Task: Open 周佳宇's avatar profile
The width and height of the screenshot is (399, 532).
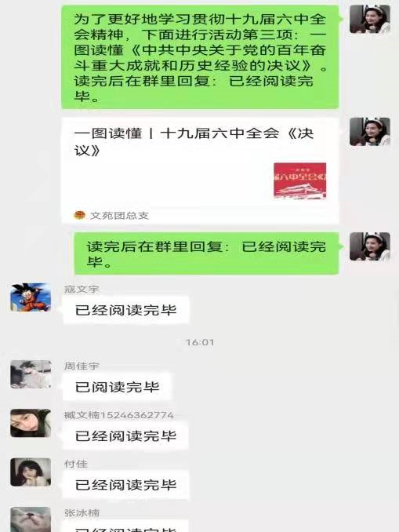Action: coord(31,374)
